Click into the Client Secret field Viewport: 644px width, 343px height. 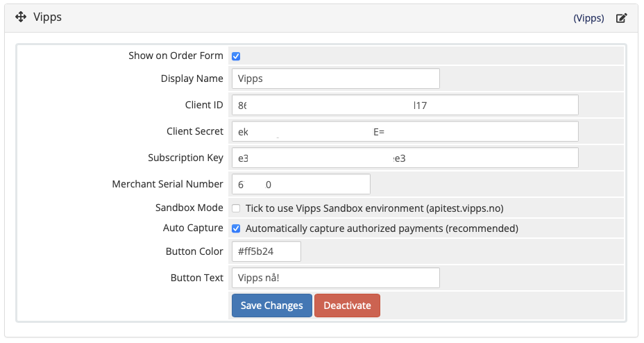tap(405, 131)
